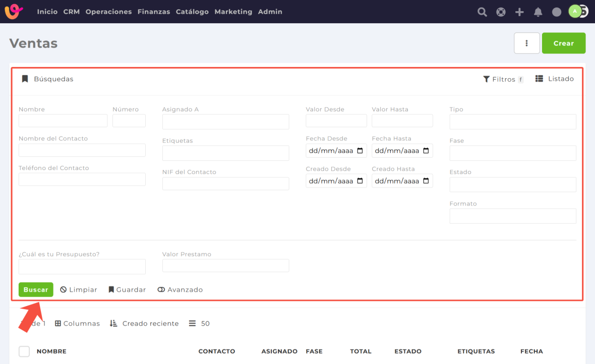
Task: Open the help lifebuoy icon
Action: pyautogui.click(x=501, y=12)
